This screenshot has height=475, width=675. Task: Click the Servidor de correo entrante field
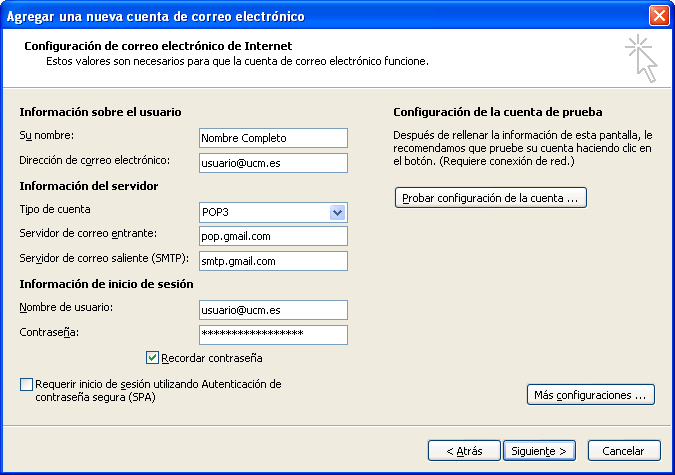[x=273, y=236]
